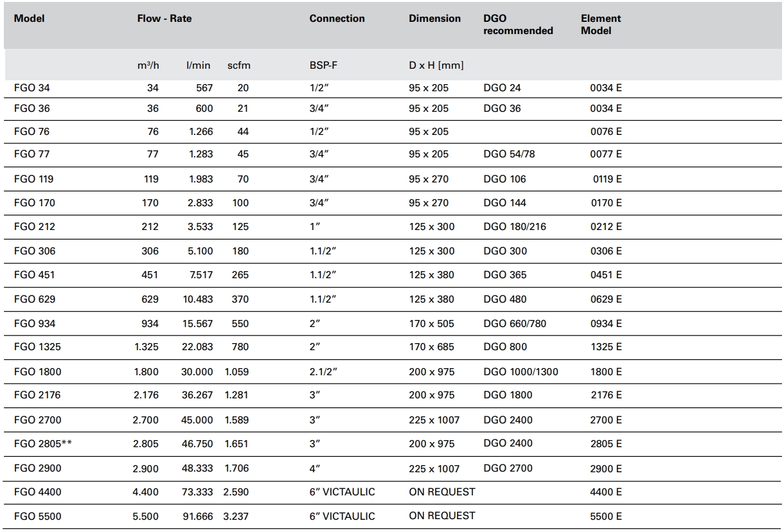Click the 2.1/2″ connection cell

323,372
